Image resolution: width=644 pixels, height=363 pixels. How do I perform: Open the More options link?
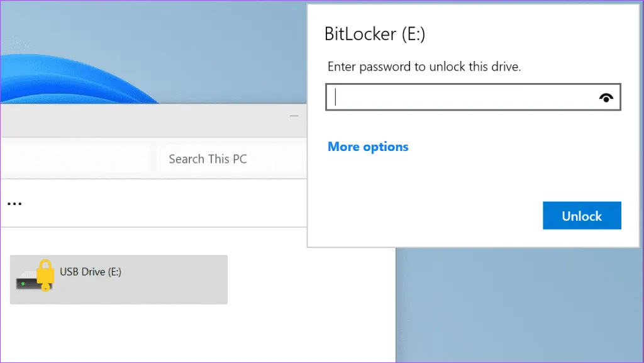pyautogui.click(x=368, y=147)
